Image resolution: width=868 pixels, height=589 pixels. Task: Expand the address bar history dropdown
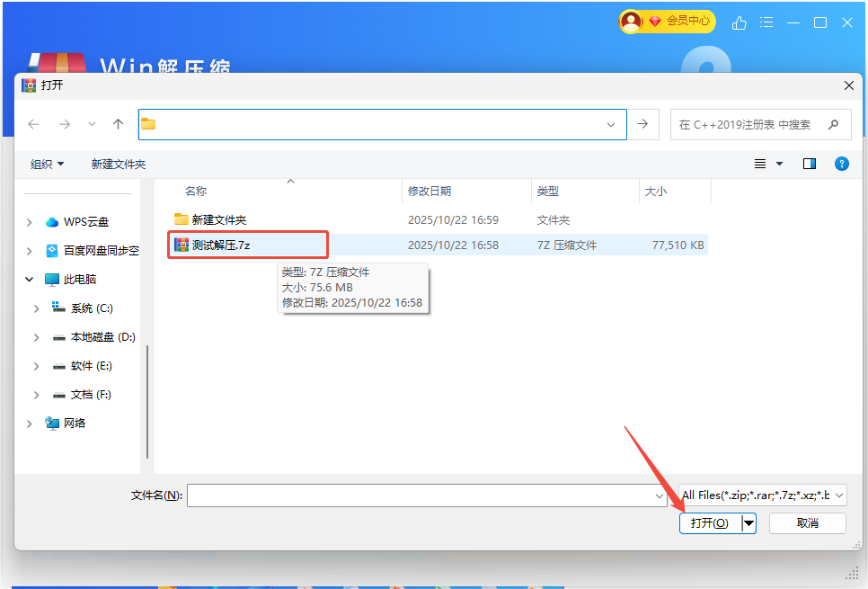(611, 125)
